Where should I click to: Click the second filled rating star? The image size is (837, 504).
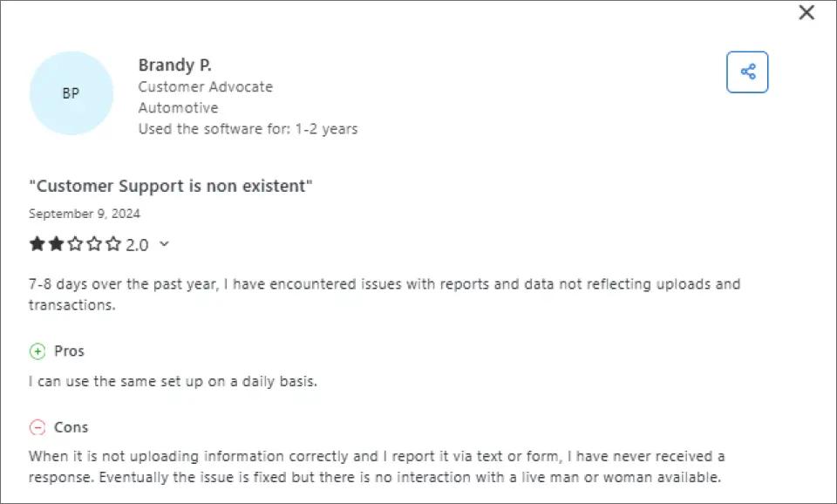tap(56, 244)
